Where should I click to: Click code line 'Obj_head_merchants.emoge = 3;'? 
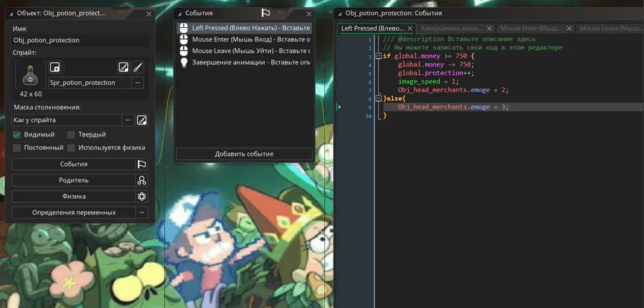(454, 107)
